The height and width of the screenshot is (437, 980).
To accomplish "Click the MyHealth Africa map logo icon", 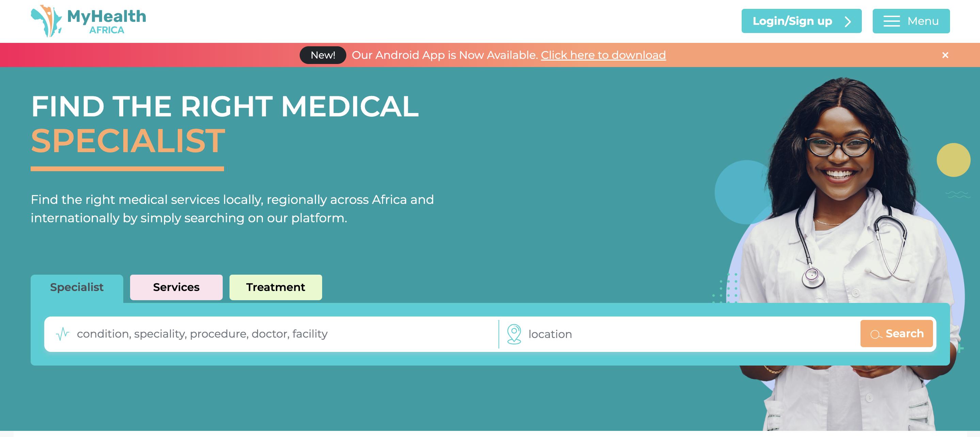I will (46, 21).
